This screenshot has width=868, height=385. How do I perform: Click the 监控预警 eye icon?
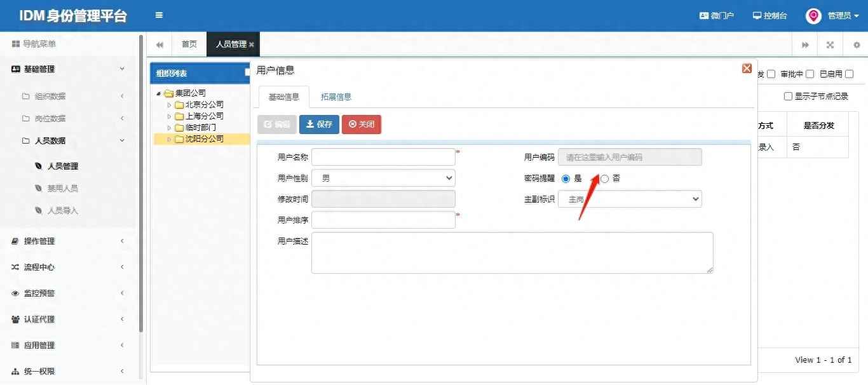16,294
